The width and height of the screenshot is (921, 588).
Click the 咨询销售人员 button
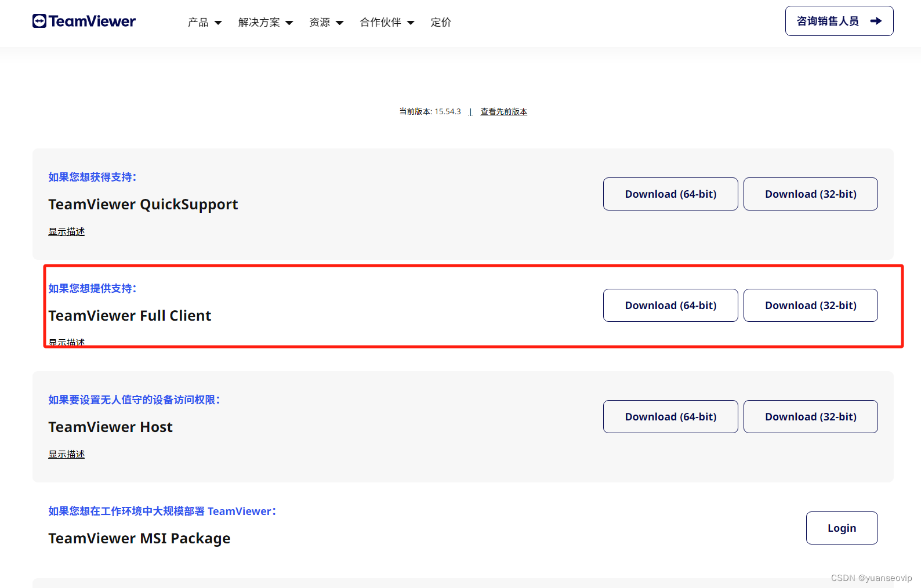coord(839,21)
